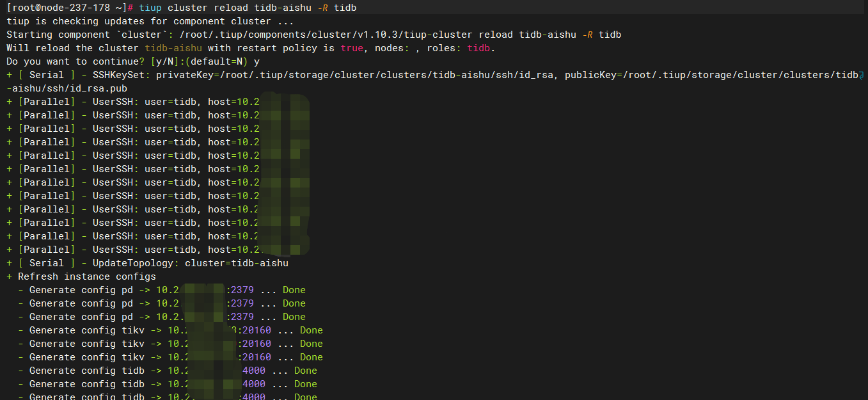Click 'publicKey=' on the SSHKeySet line
Screen dimensions: 868x400
(x=593, y=75)
